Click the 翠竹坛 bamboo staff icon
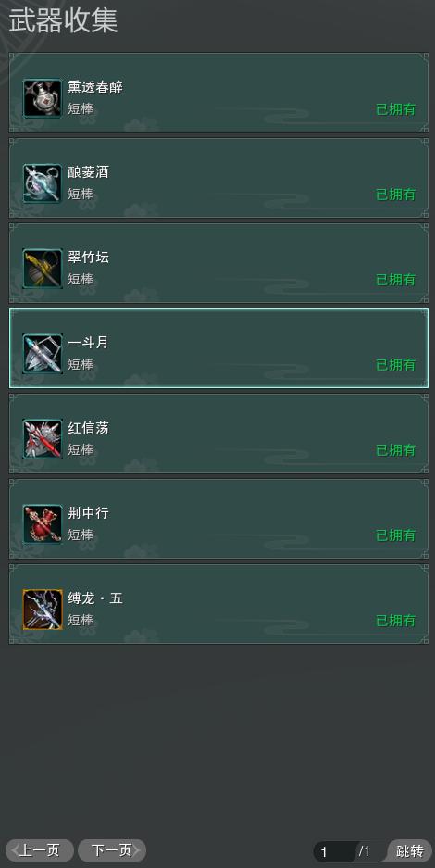The height and width of the screenshot is (868, 435). 43,269
